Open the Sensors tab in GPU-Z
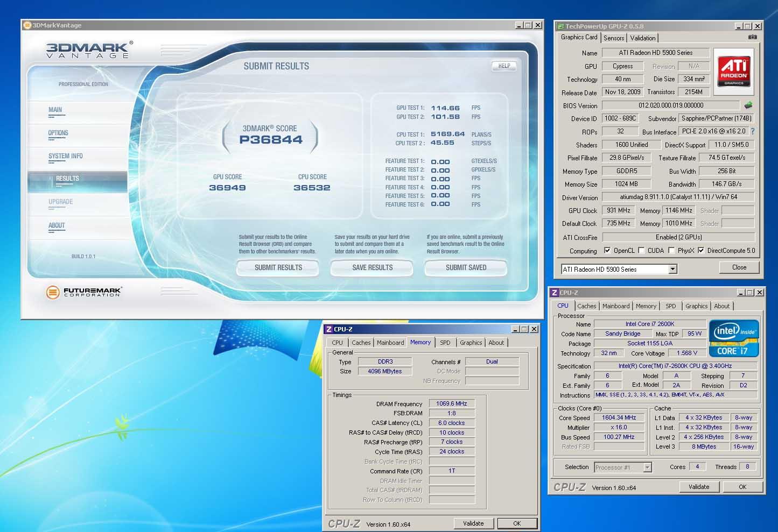The height and width of the screenshot is (532, 778). pyautogui.click(x=614, y=38)
